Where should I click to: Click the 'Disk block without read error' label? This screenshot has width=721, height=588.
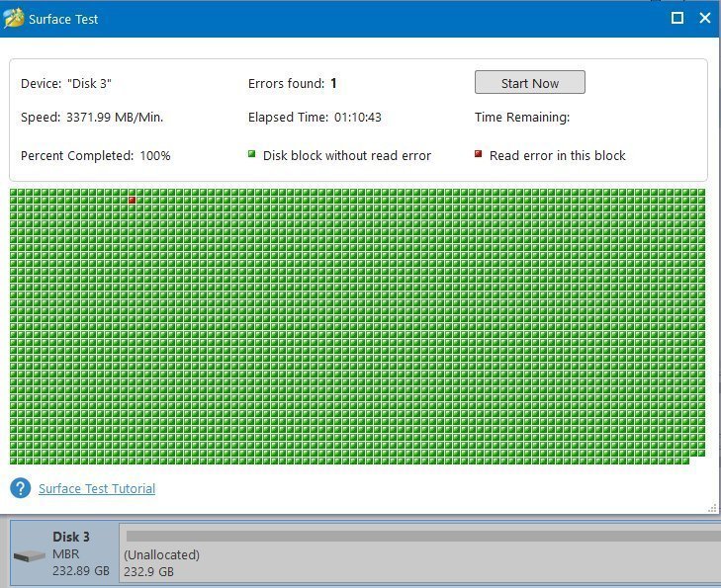(x=346, y=156)
